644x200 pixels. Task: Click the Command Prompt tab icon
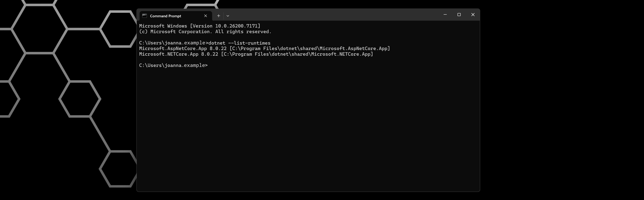(x=144, y=16)
